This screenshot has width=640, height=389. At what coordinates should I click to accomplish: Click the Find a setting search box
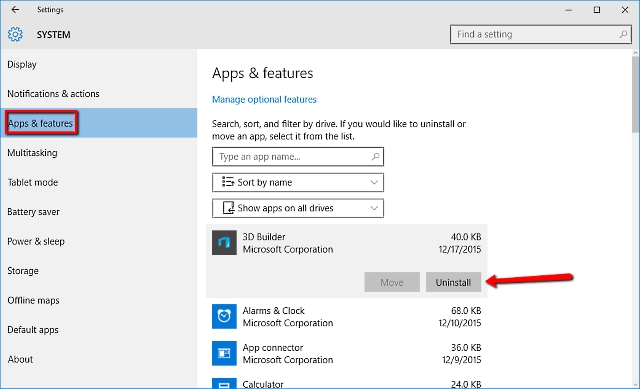pos(541,34)
